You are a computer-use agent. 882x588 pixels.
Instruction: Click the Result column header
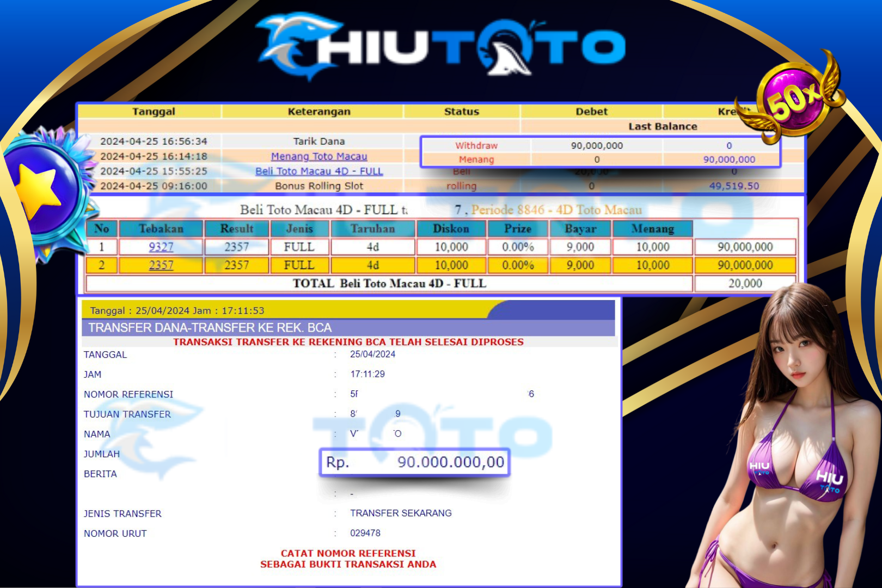[236, 229]
